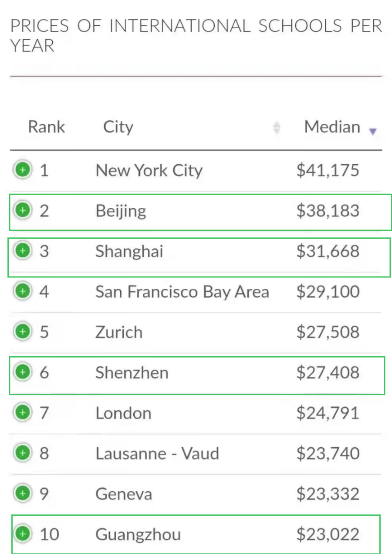Expand the Guangzhou row plus icon
This screenshot has width=392, height=554.
[22, 534]
